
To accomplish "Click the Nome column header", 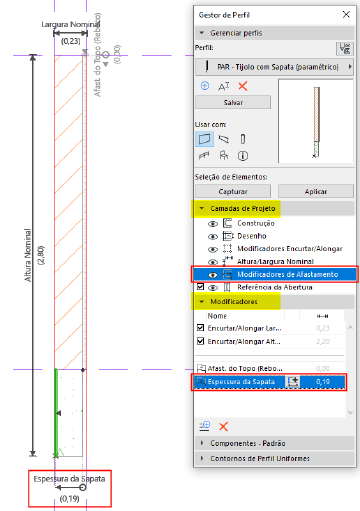I will [217, 316].
